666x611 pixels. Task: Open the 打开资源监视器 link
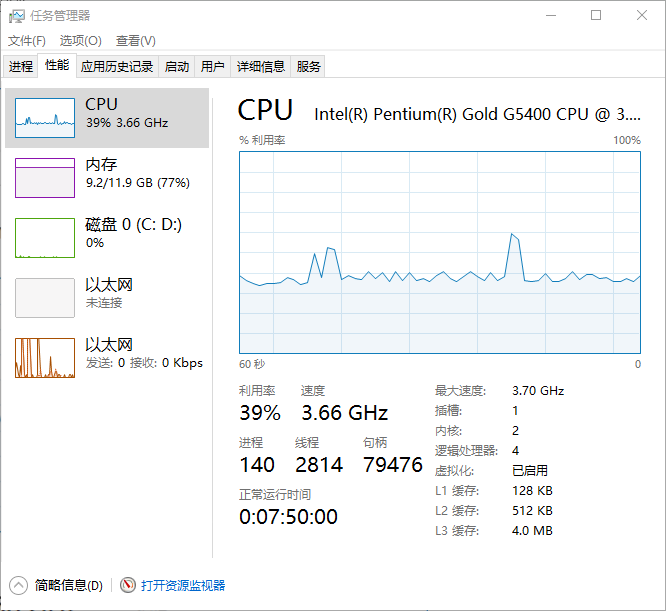[183, 586]
